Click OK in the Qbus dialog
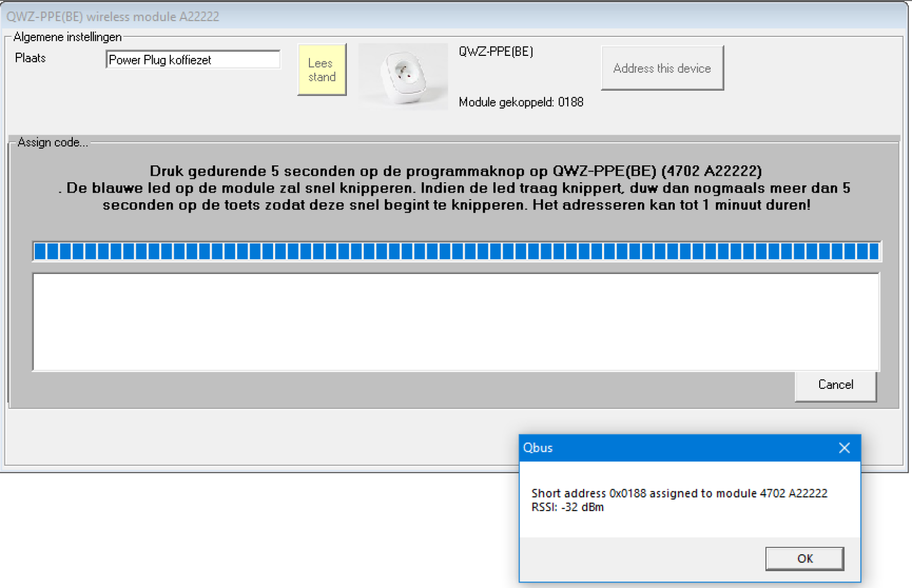This screenshot has width=912, height=588. click(805, 558)
